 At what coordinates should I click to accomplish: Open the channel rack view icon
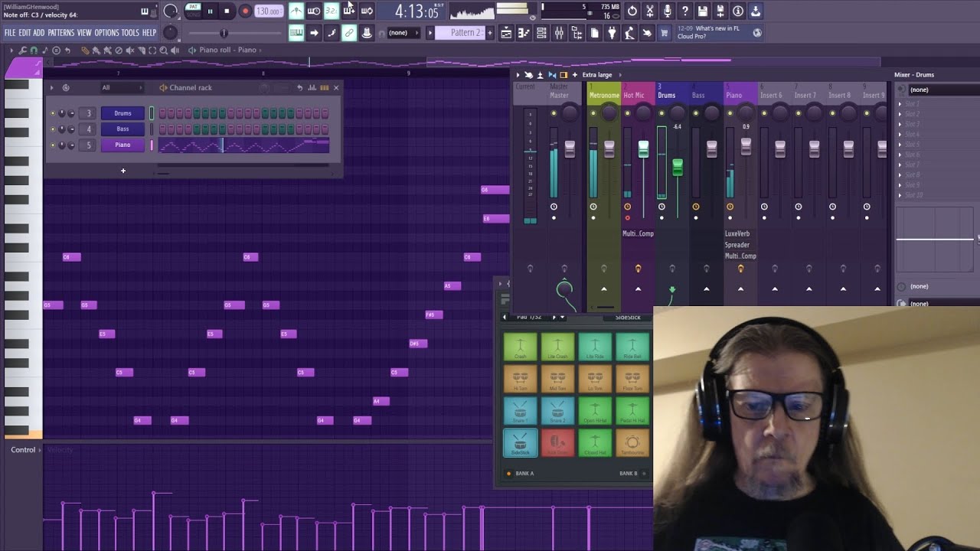(541, 33)
